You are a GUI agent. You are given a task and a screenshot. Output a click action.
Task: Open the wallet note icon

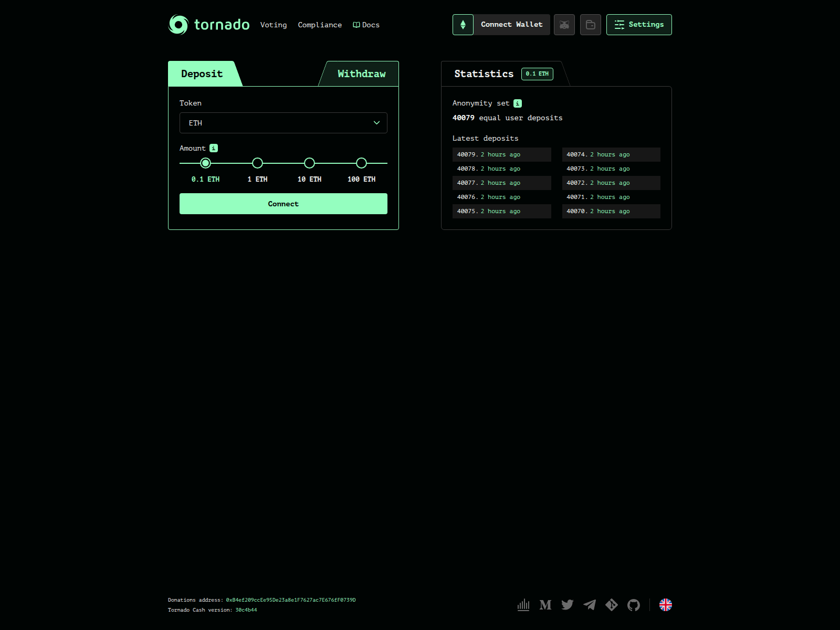point(590,25)
